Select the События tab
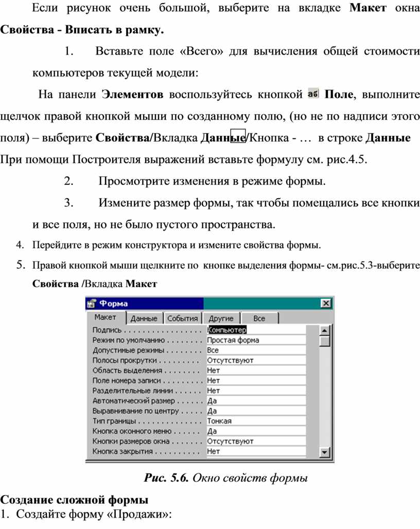This screenshot has width=420, height=529. click(x=182, y=319)
